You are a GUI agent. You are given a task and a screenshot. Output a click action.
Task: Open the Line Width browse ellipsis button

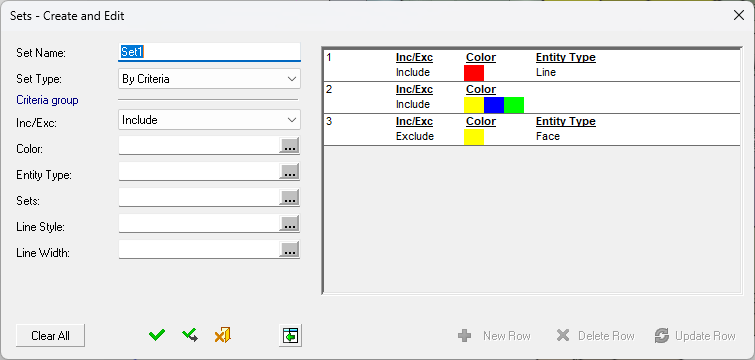[x=289, y=250]
